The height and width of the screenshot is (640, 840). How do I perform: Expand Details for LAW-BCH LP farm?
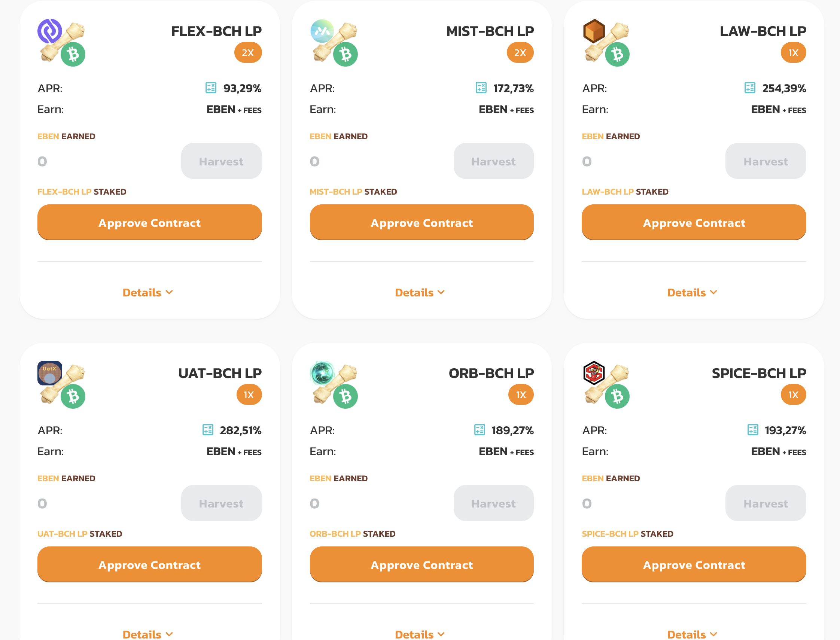click(x=692, y=292)
